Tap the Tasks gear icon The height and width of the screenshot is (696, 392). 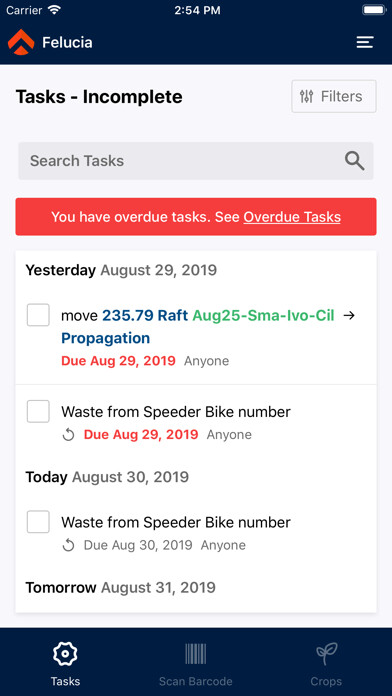click(65, 653)
